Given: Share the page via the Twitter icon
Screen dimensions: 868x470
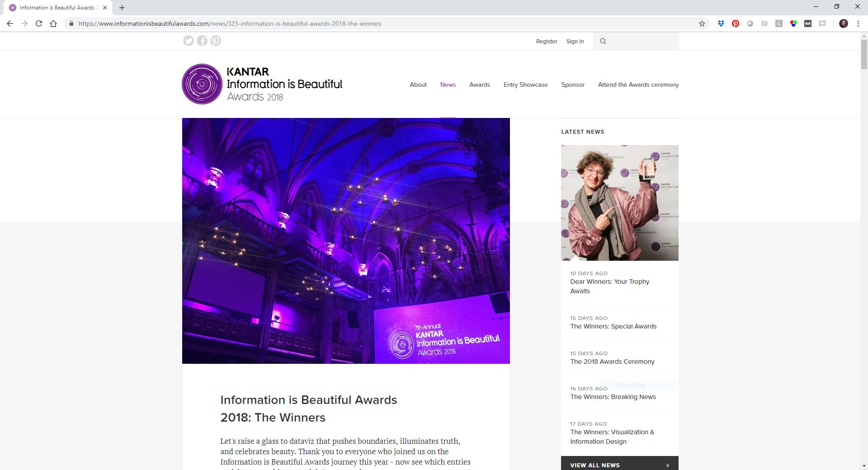Looking at the screenshot, I should pos(189,41).
